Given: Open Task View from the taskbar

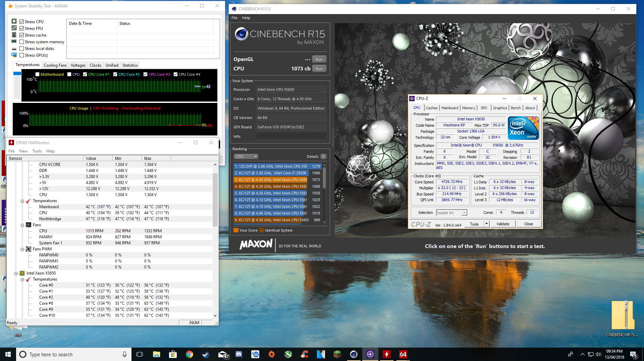Looking at the screenshot, I should point(140,354).
